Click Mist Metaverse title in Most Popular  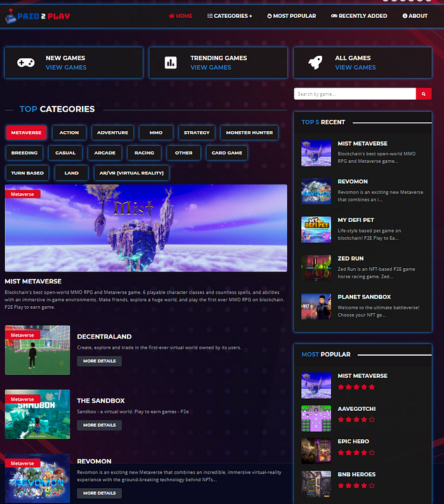pos(362,376)
